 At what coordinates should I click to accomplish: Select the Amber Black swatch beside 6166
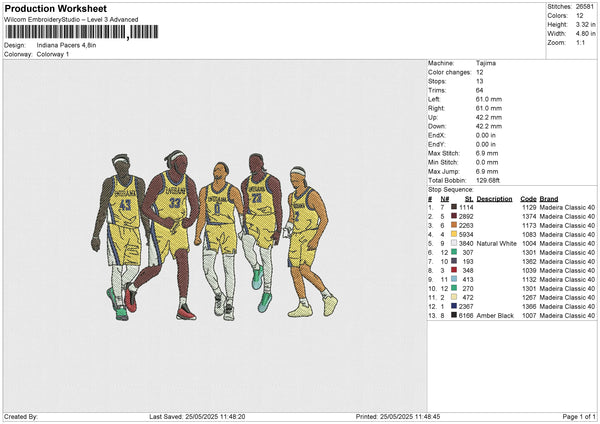coord(454,315)
